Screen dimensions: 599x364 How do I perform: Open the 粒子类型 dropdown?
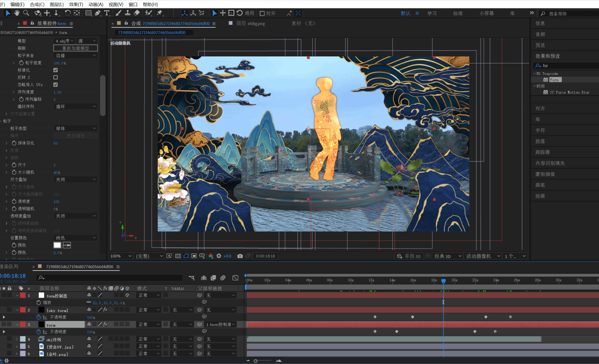75,128
